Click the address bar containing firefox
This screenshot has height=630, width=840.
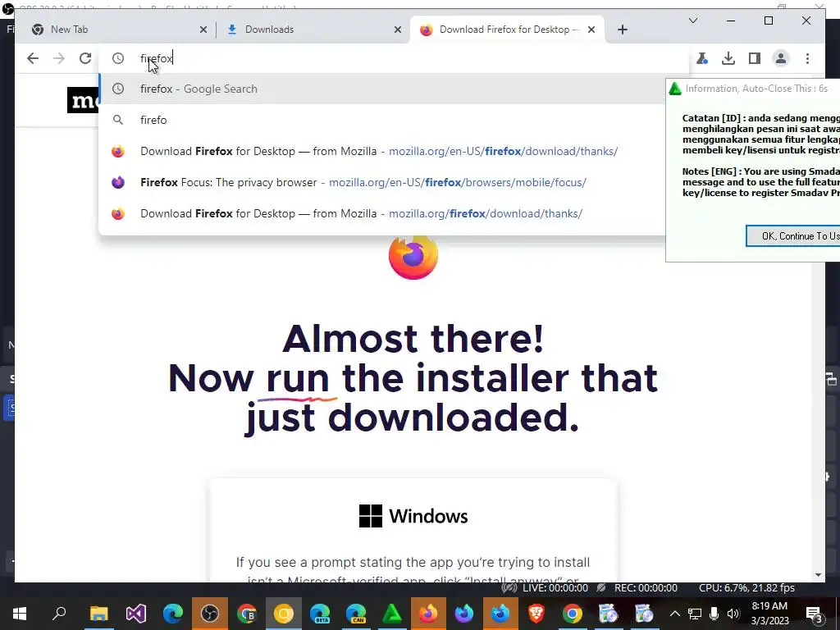click(394, 58)
